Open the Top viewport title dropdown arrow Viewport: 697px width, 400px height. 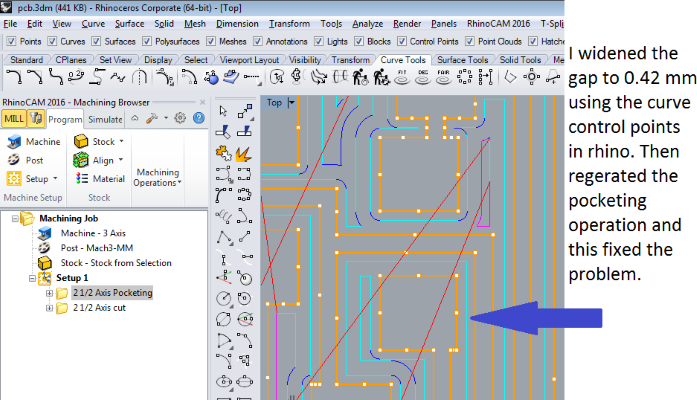tap(291, 103)
